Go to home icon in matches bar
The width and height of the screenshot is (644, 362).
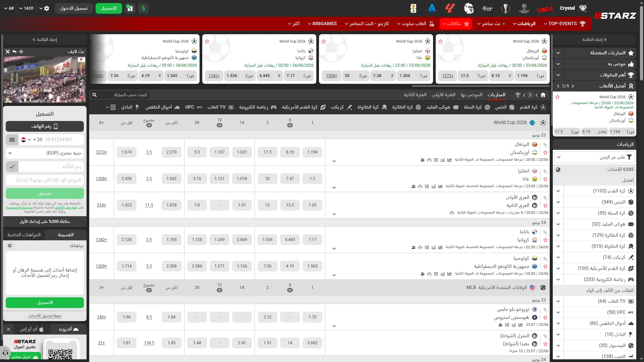pyautogui.click(x=543, y=95)
